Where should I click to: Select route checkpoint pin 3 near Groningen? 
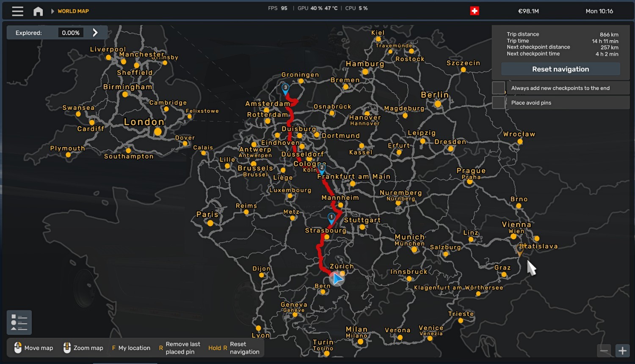tap(285, 89)
